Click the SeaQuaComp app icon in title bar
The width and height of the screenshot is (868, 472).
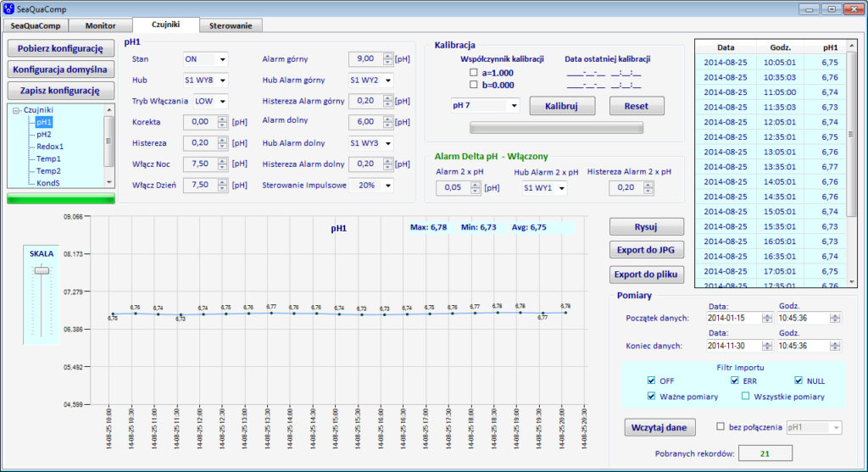click(9, 8)
